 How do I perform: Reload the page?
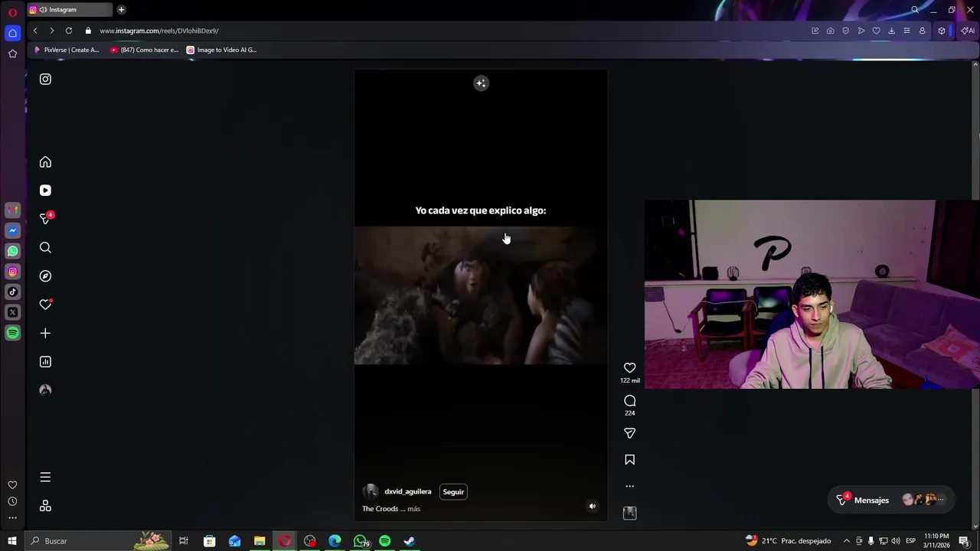tap(69, 31)
